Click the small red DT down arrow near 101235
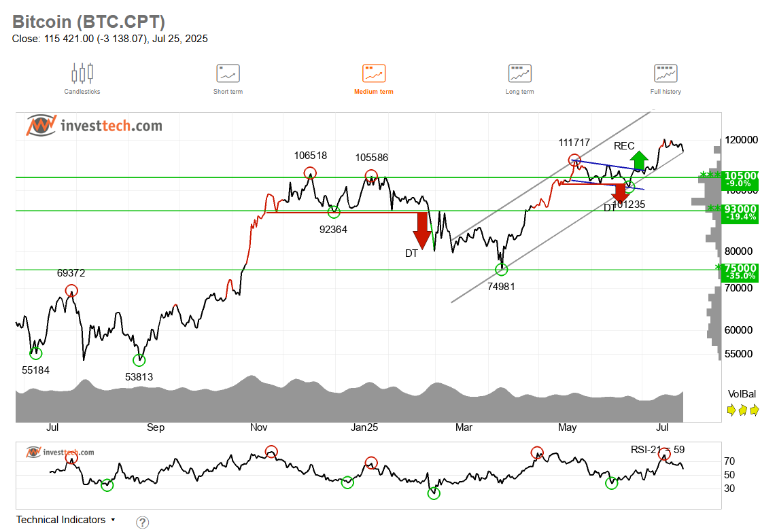 [620, 193]
